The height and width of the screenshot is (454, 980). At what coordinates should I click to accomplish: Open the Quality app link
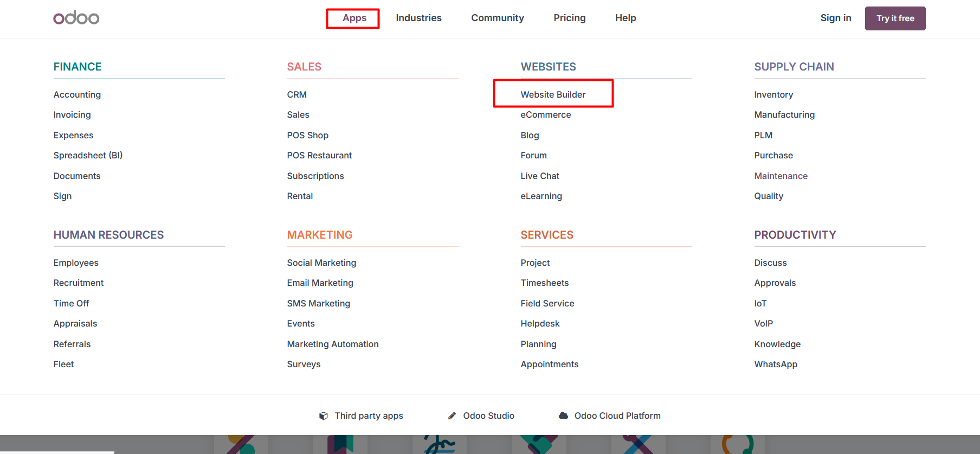tap(769, 196)
